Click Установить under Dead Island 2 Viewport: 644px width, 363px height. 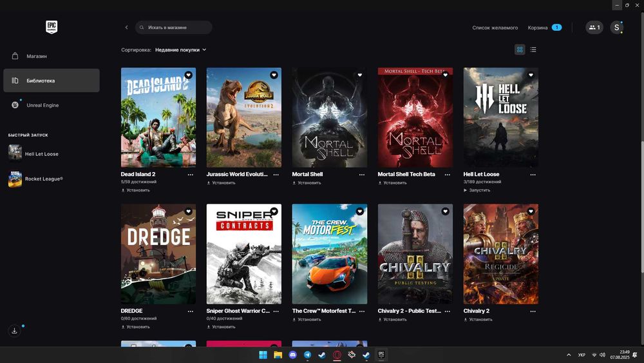pyautogui.click(x=135, y=190)
